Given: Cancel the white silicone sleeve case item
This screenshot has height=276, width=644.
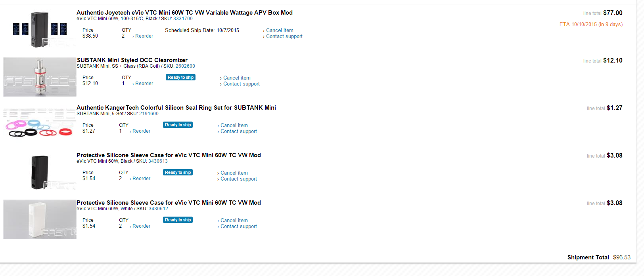Looking at the screenshot, I should coord(234,221).
